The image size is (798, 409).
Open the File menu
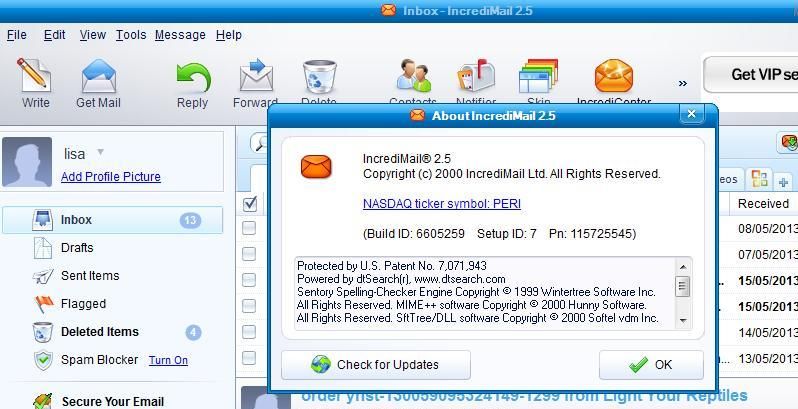[x=17, y=35]
